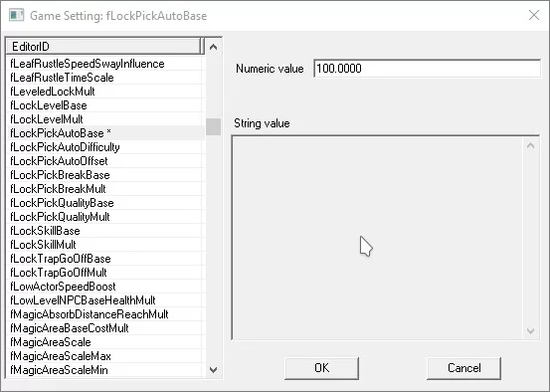Screen dimensions: 550x392
Task: Click the Cancel button
Action: (463, 368)
